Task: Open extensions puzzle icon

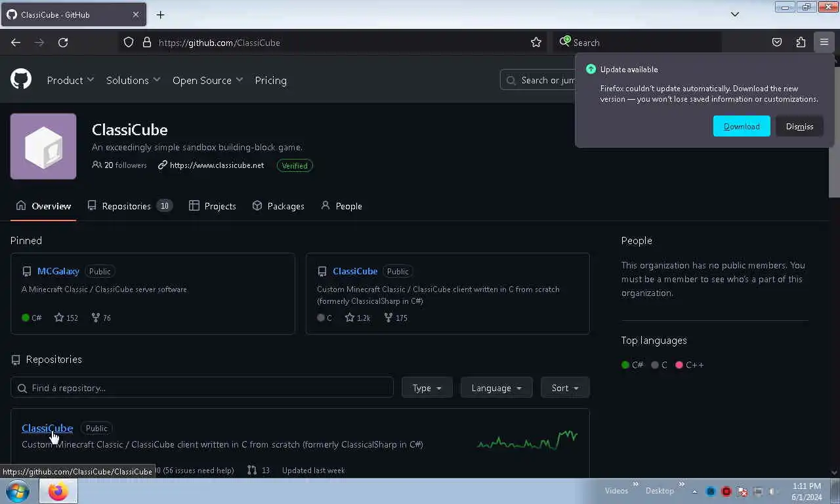Action: point(801,42)
